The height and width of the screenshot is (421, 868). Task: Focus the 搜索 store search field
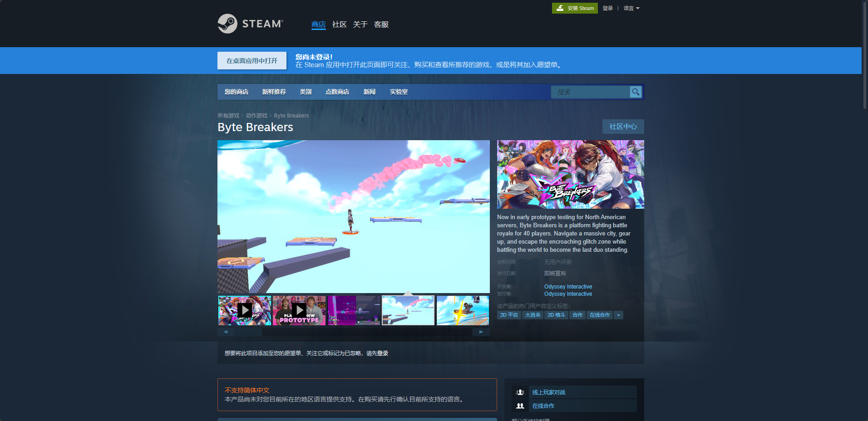point(591,92)
